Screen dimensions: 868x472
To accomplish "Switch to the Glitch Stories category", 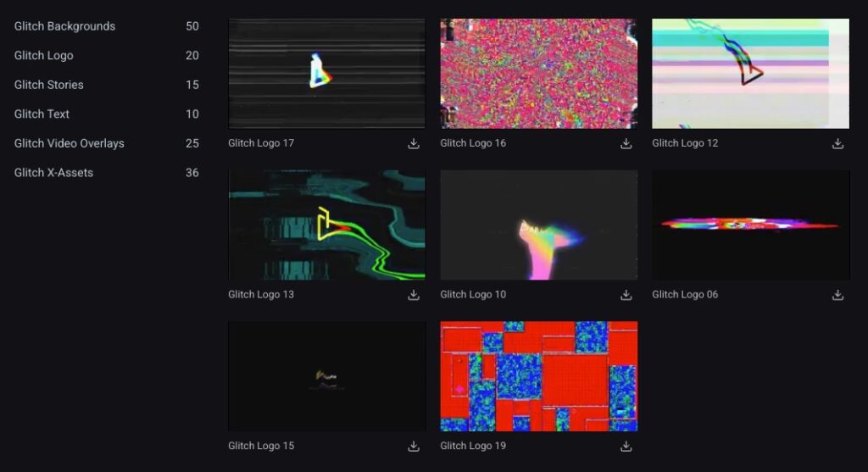I will pyautogui.click(x=49, y=85).
